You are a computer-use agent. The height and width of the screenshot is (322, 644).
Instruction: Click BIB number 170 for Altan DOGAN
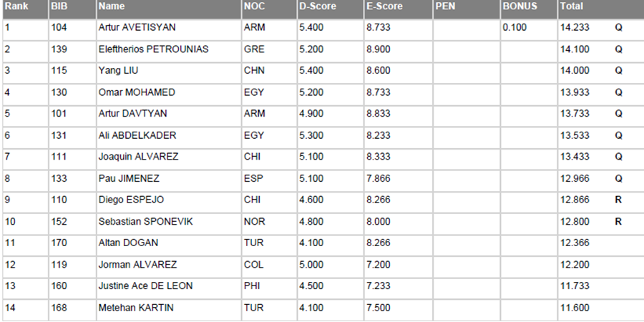click(x=59, y=243)
